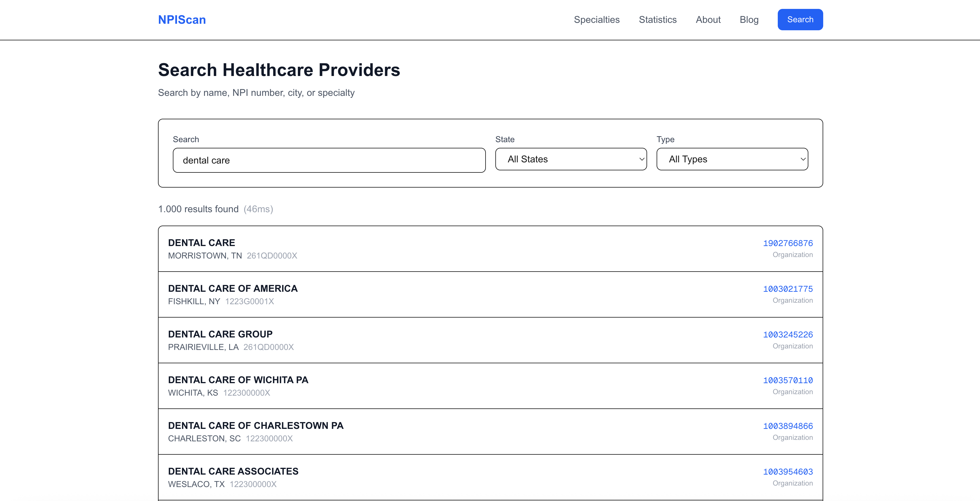Open the Specialties menu item

pos(597,19)
